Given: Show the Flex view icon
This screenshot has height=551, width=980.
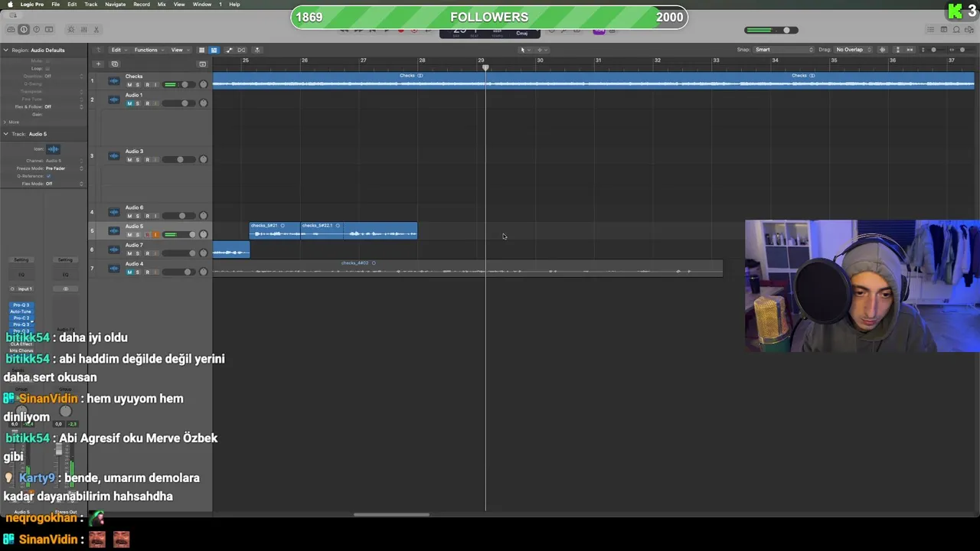Looking at the screenshot, I should pos(242,50).
